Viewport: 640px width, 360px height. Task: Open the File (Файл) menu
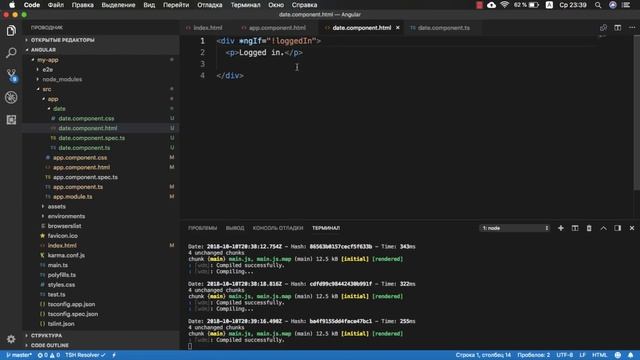(56, 5)
